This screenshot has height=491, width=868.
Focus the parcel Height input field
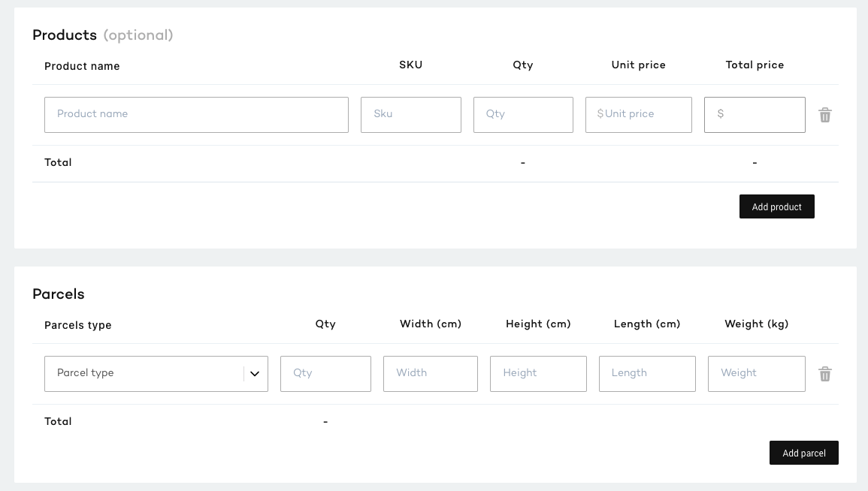538,374
